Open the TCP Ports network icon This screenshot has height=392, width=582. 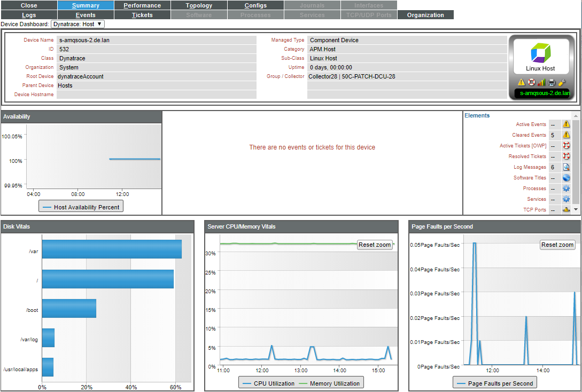[566, 209]
